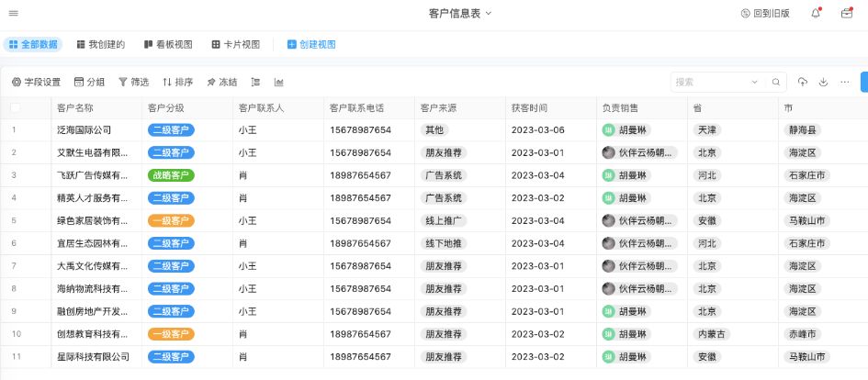Expand the search field dropdown arrow
The height and width of the screenshot is (380, 868).
click(x=754, y=82)
